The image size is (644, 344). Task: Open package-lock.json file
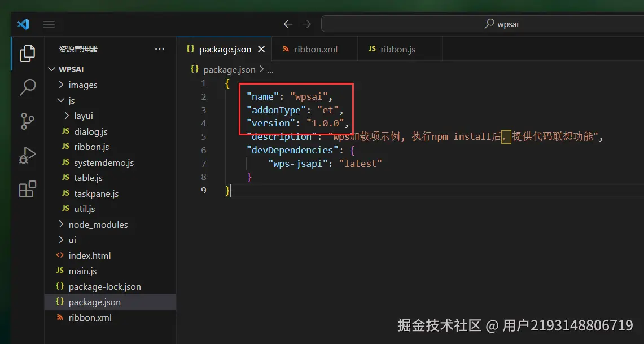pos(110,286)
